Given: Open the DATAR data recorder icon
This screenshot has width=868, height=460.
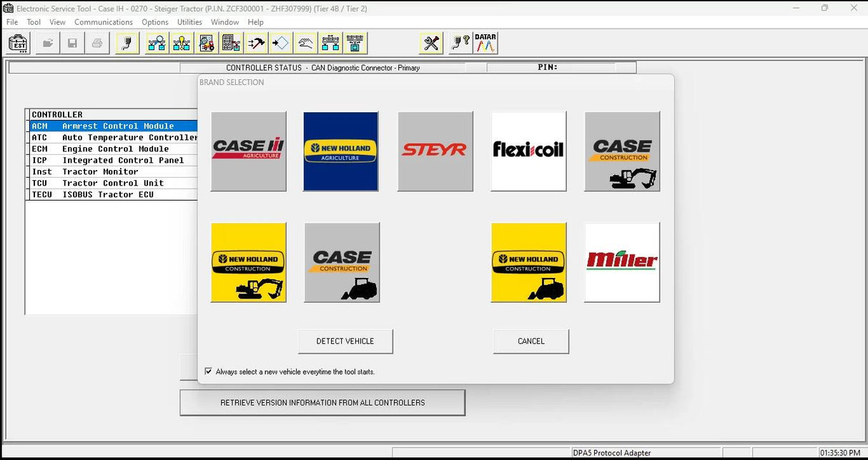Looking at the screenshot, I should click(x=485, y=43).
